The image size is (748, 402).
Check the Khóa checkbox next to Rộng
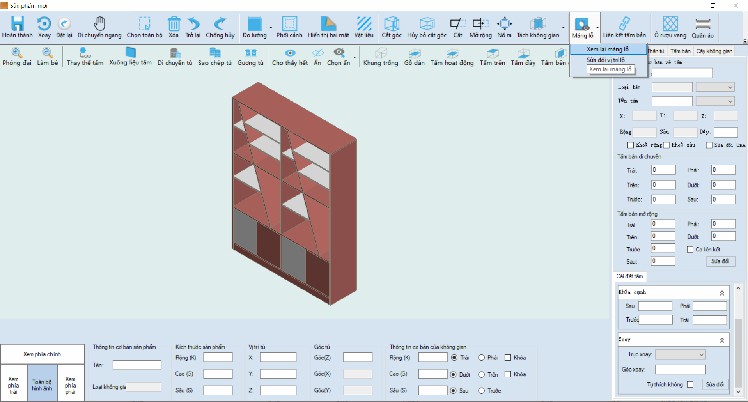[x=508, y=357]
